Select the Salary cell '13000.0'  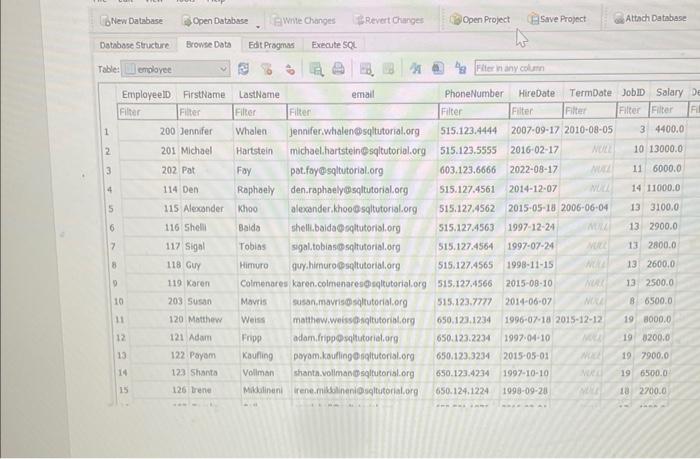tap(665, 149)
